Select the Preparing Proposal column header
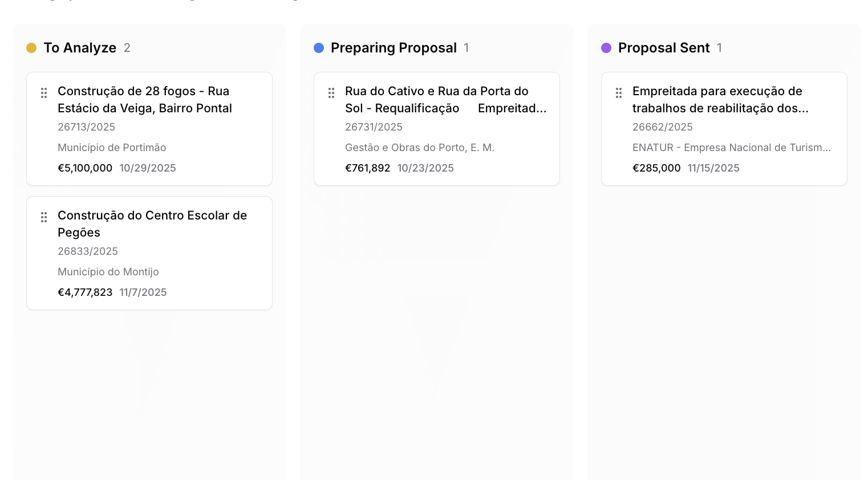 click(x=394, y=48)
